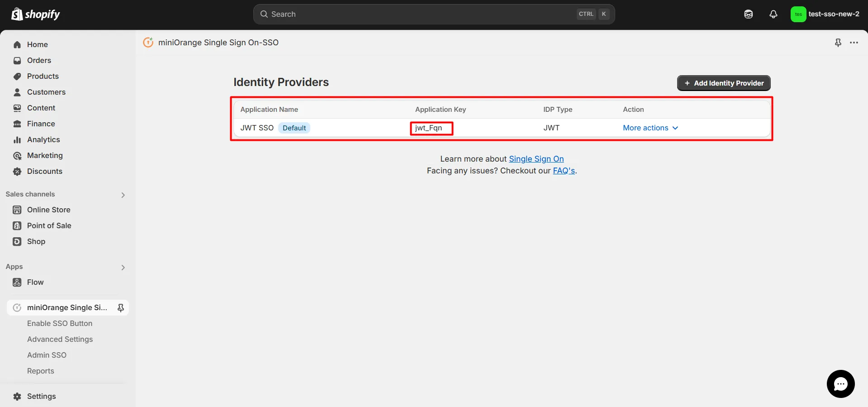Viewport: 868px width, 407px height.
Task: Open Finance in navigation
Action: click(41, 124)
